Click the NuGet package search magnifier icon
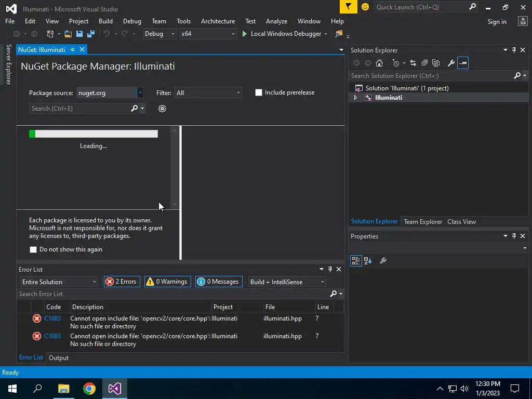 (135, 108)
